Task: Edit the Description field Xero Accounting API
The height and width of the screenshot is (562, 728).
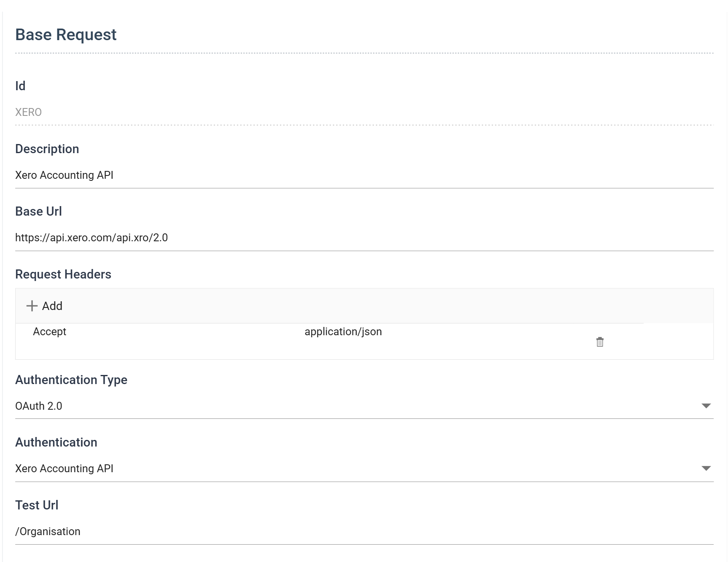Action: tap(364, 175)
